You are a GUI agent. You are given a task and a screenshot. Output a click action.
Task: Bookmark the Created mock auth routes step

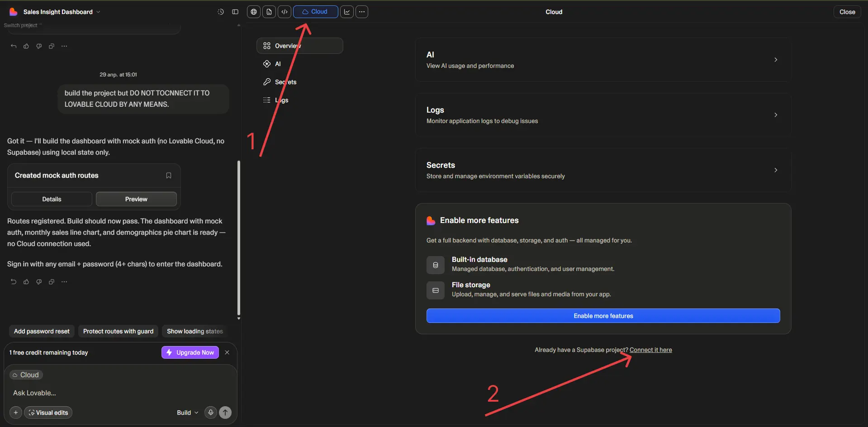pyautogui.click(x=168, y=176)
